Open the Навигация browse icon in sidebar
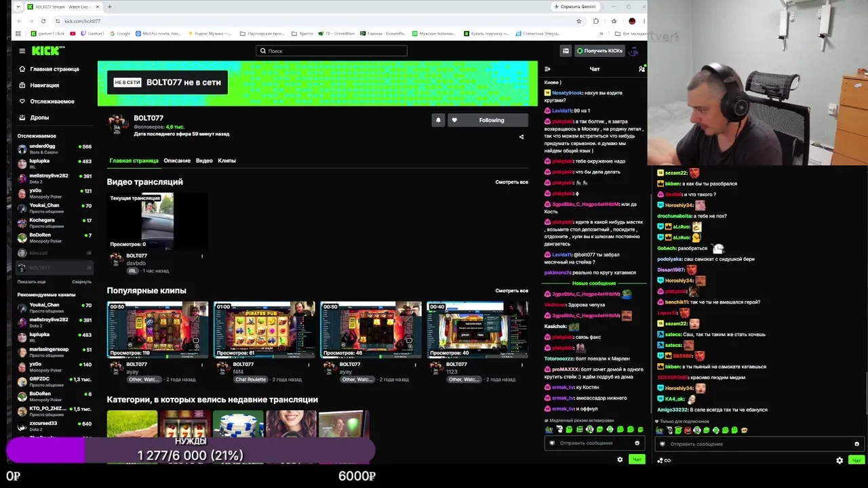Screen dimensions: 868x488 click(22, 85)
